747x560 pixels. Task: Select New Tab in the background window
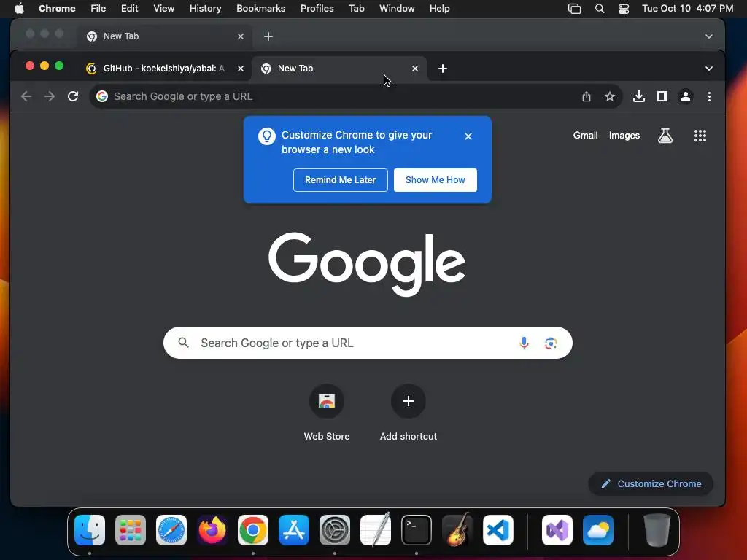coord(164,36)
